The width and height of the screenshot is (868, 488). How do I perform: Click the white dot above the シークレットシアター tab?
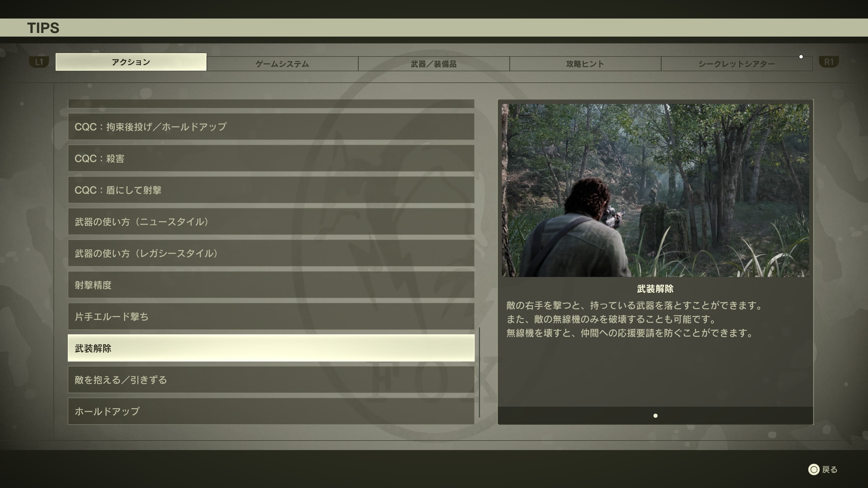point(801,57)
